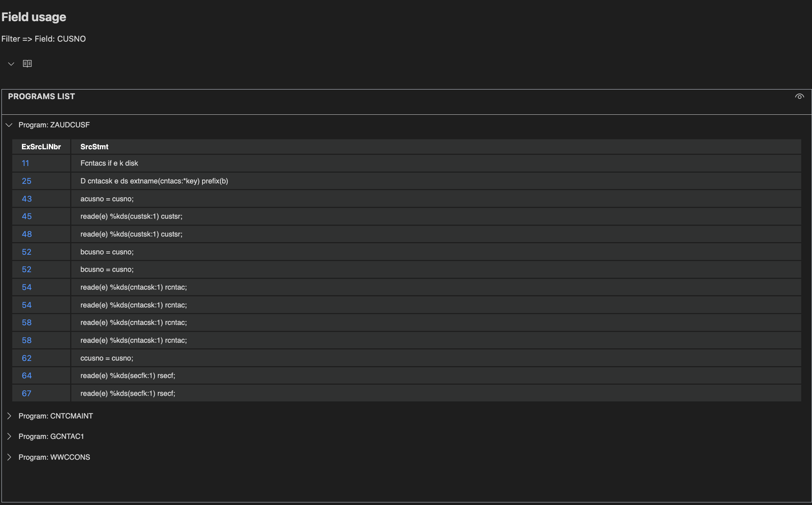Expand Program: CNTCMAINT section
This screenshot has height=505, width=812.
pos(9,416)
